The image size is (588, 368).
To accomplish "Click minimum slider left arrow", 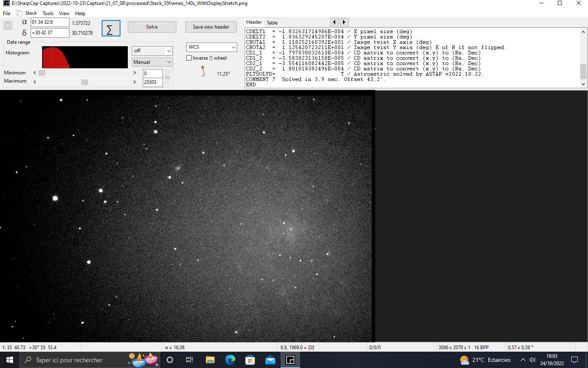I will click(35, 73).
